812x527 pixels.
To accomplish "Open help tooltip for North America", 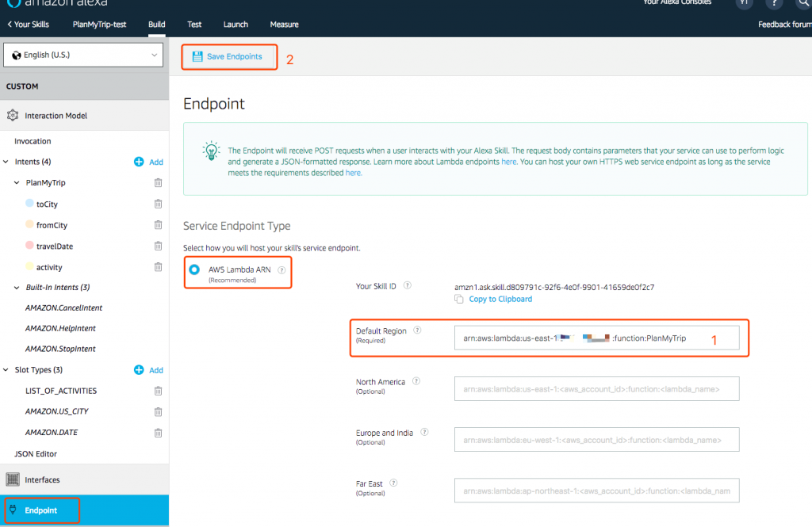I will [x=416, y=381].
